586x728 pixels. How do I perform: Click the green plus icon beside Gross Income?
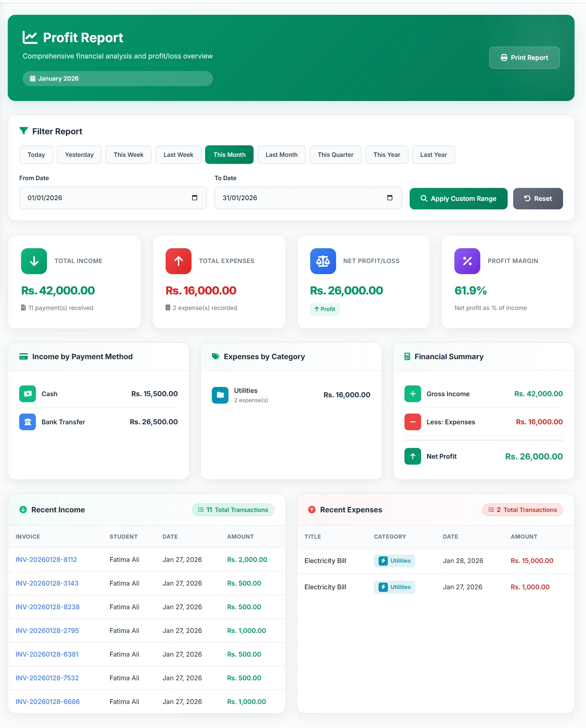[x=413, y=394]
